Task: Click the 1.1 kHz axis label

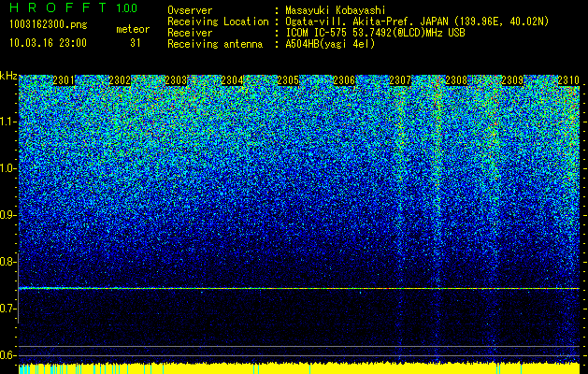Action: 8,122
